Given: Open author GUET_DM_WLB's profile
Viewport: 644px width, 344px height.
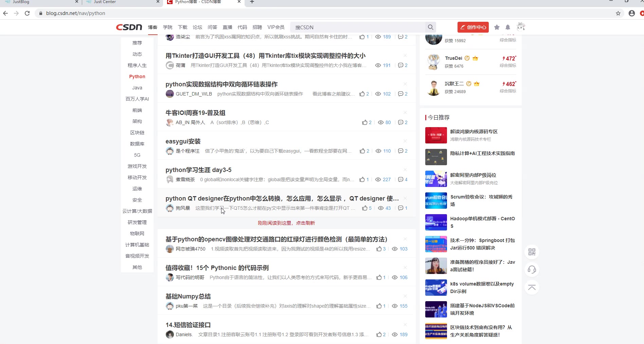Looking at the screenshot, I should coord(194,94).
